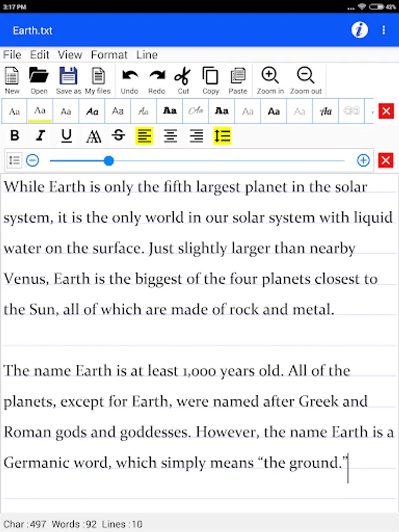Zoom out using the magnifier minus icon
This screenshot has width=399, height=532.
click(306, 80)
